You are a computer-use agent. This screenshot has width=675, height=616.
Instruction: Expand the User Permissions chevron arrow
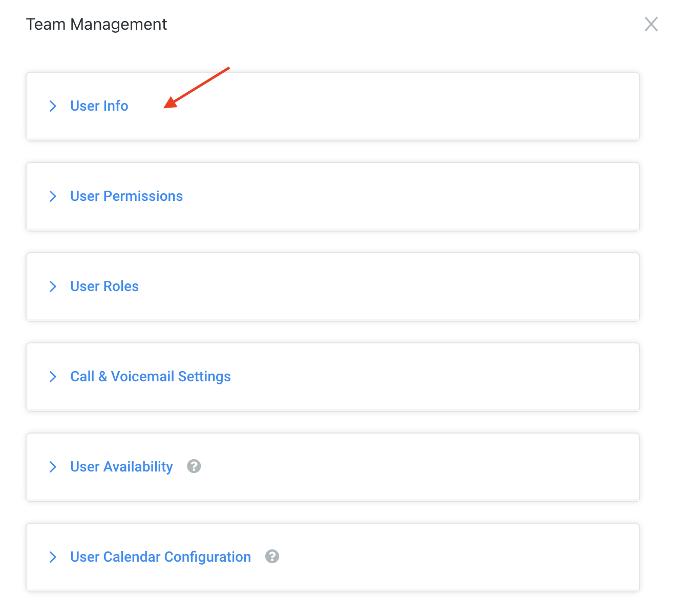(x=52, y=196)
